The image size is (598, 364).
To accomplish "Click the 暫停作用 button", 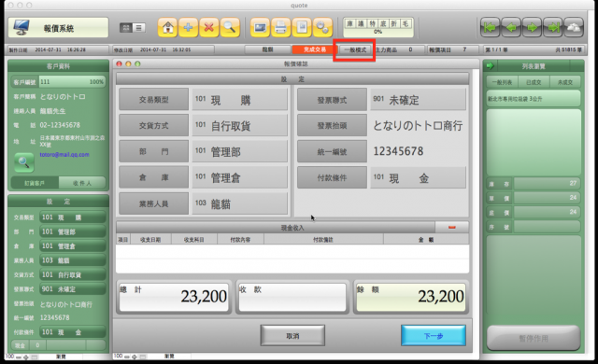I will 534,338.
